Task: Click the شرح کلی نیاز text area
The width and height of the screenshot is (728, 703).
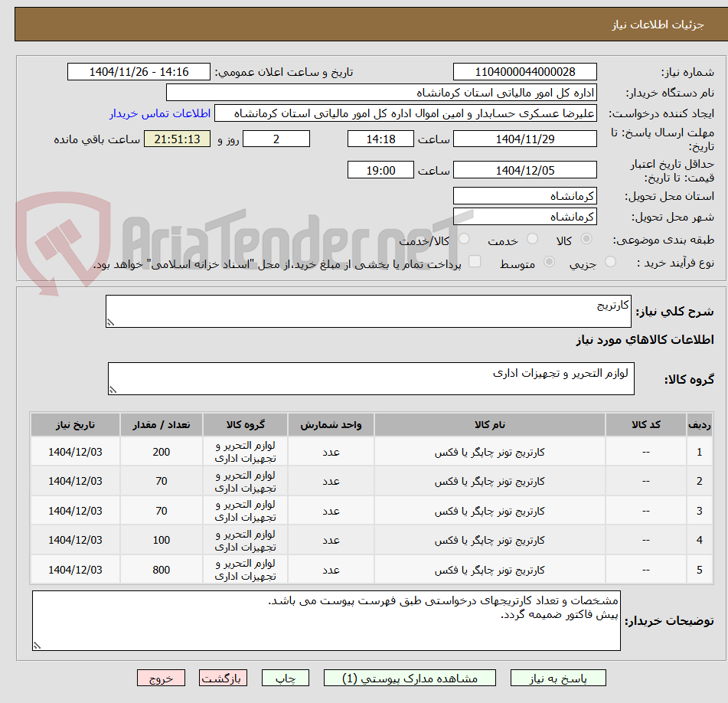Action: [x=368, y=311]
